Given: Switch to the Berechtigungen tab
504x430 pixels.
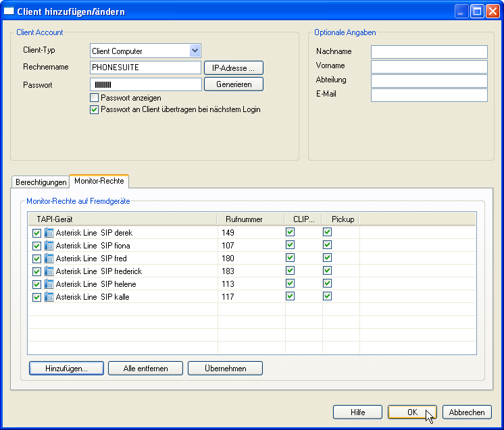Looking at the screenshot, I should 41,182.
